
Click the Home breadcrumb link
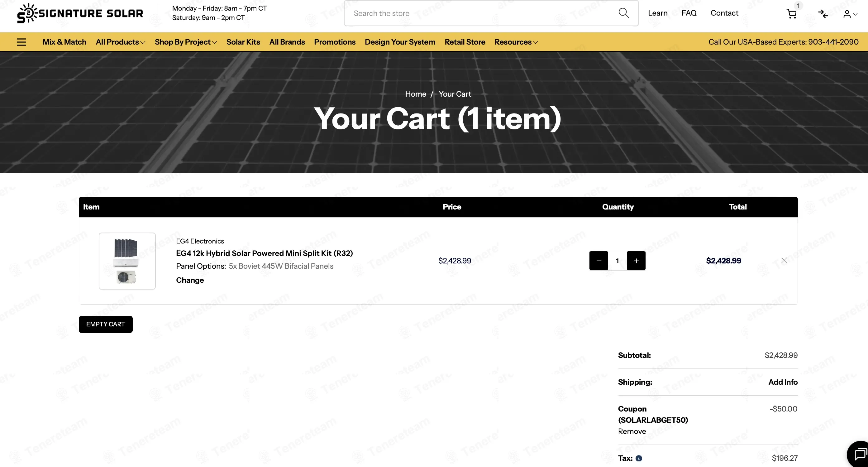click(416, 94)
